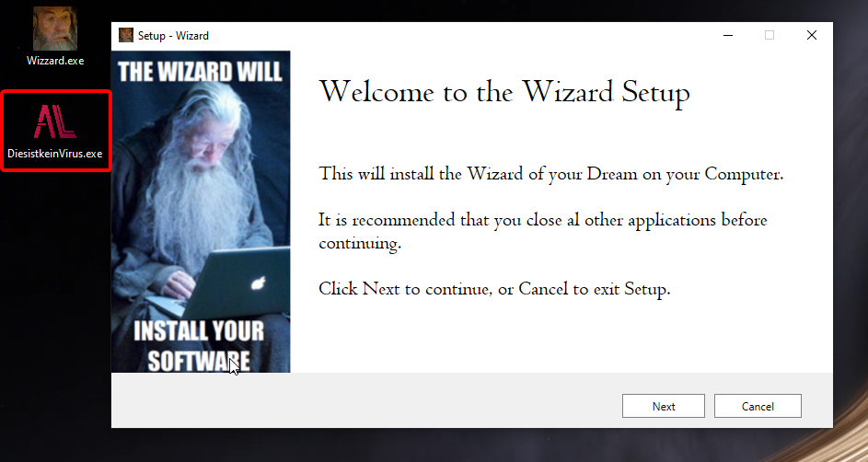The width and height of the screenshot is (868, 462).
Task: Click the greyed-out maximize button
Action: (x=770, y=35)
